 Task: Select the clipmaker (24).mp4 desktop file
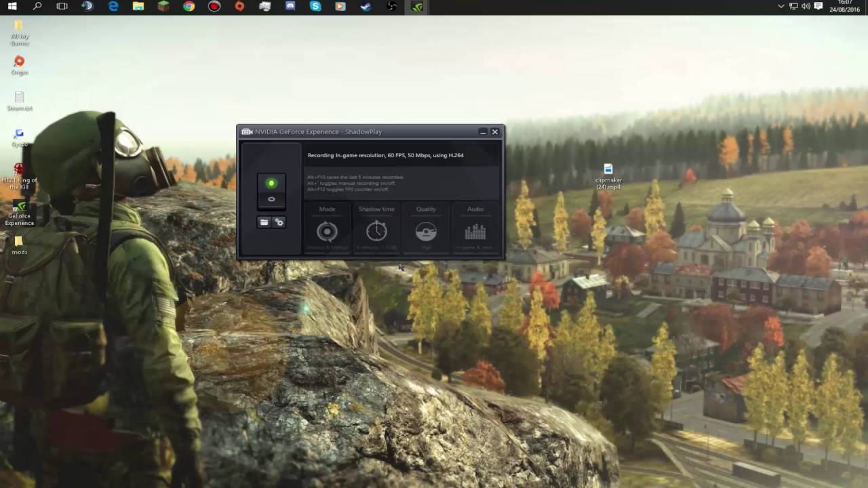pyautogui.click(x=608, y=177)
